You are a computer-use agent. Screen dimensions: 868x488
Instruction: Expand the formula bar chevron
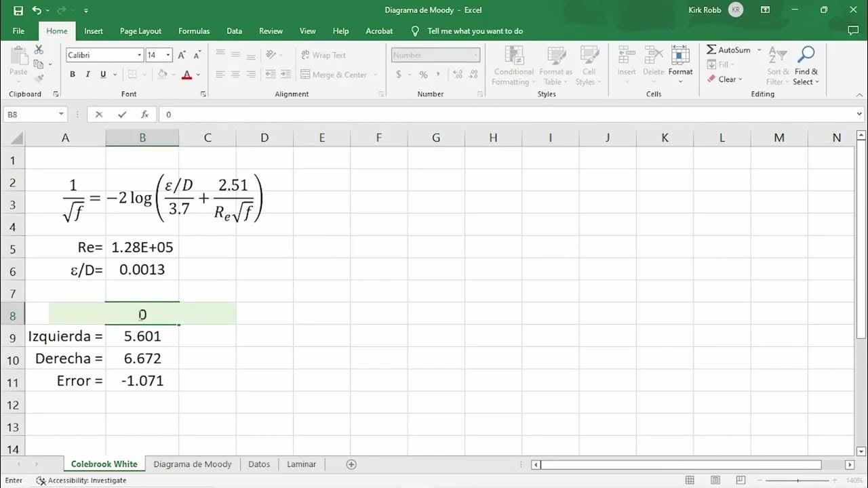860,115
